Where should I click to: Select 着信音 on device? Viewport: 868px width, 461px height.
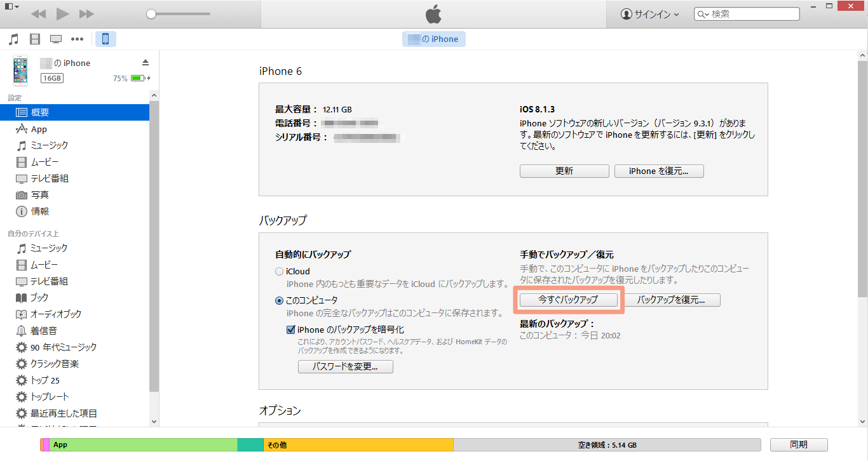tap(74, 331)
